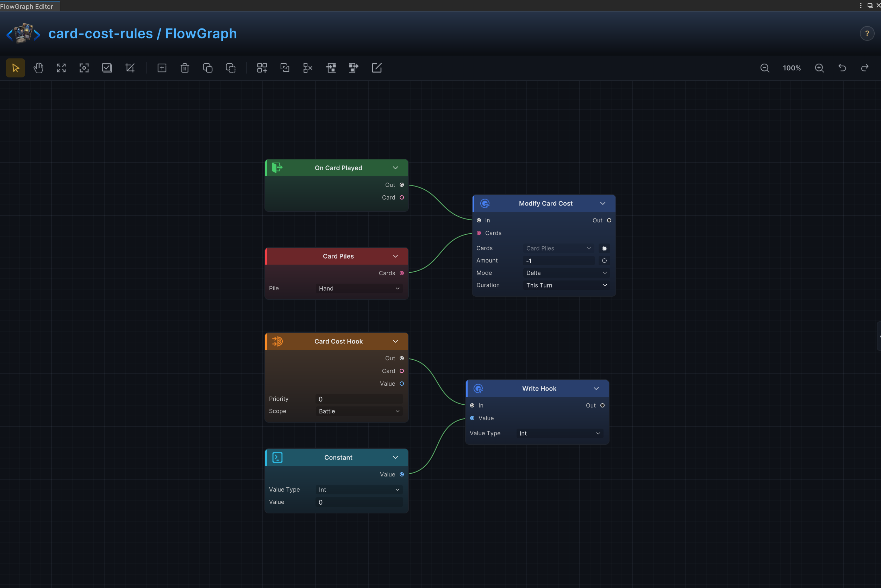Click On Card Played's Out port
This screenshot has width=881, height=588.
pos(402,185)
